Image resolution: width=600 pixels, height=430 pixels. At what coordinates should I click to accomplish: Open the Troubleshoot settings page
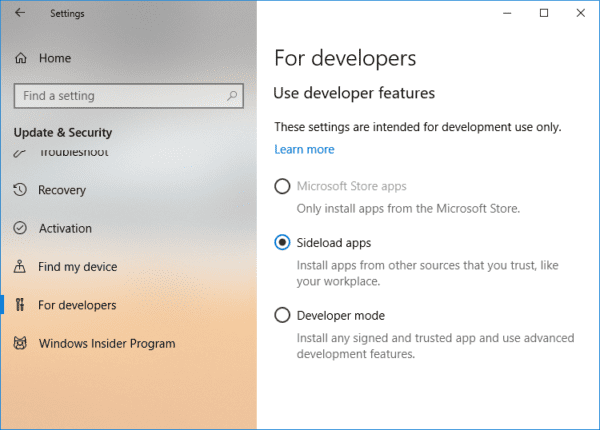click(x=73, y=153)
